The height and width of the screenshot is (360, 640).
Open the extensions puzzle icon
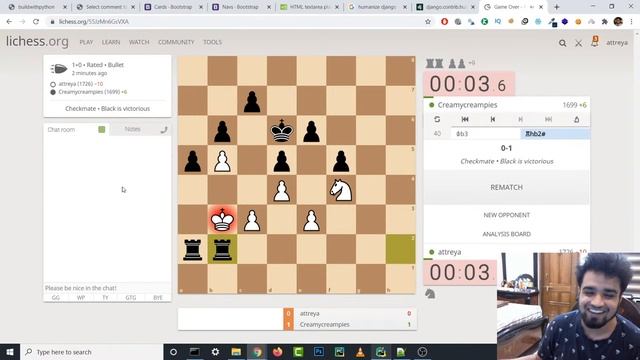point(604,22)
